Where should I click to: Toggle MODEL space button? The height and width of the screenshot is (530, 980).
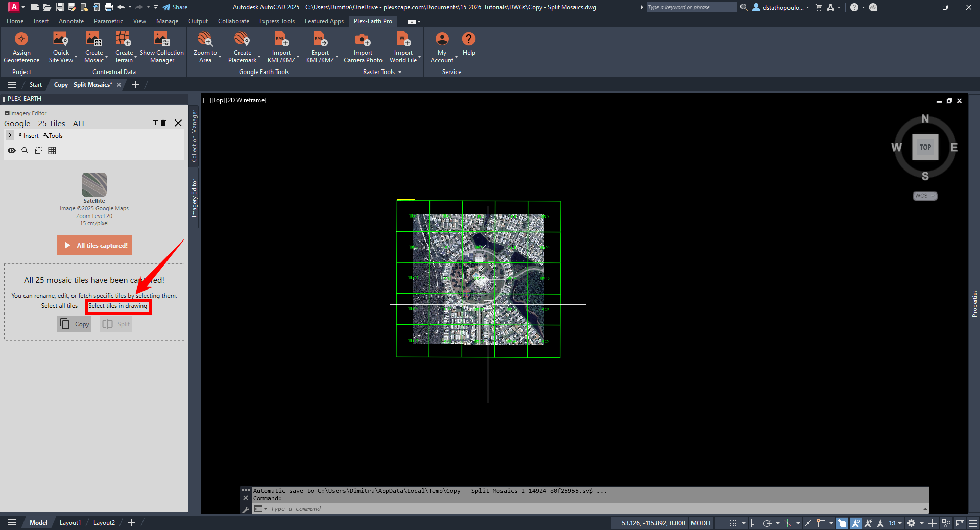tap(701, 523)
